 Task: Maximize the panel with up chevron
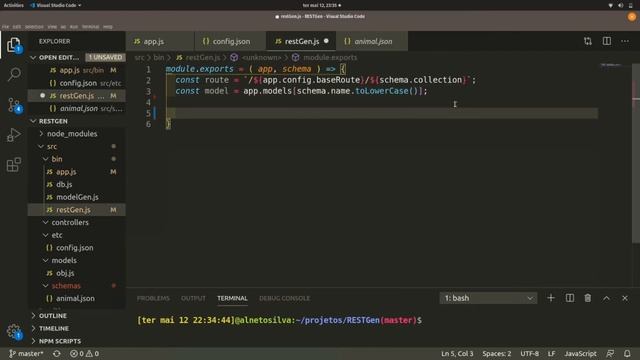[607, 298]
